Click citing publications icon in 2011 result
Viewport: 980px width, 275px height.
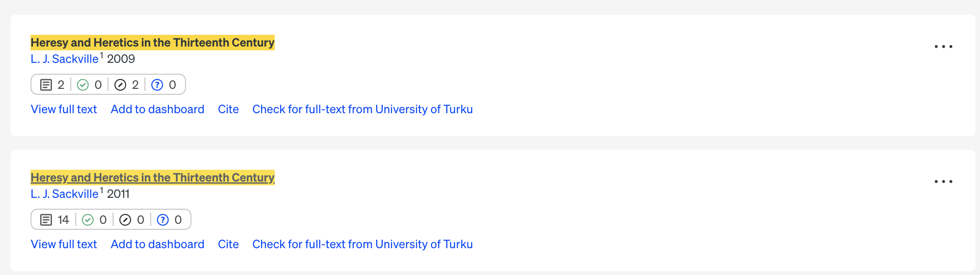pos(46,220)
